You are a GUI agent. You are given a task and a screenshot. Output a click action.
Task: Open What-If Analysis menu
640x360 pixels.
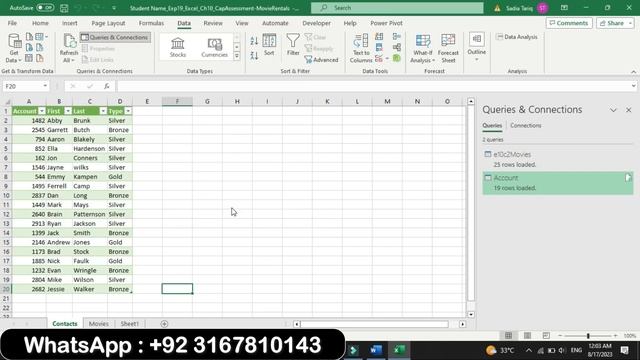pos(422,49)
